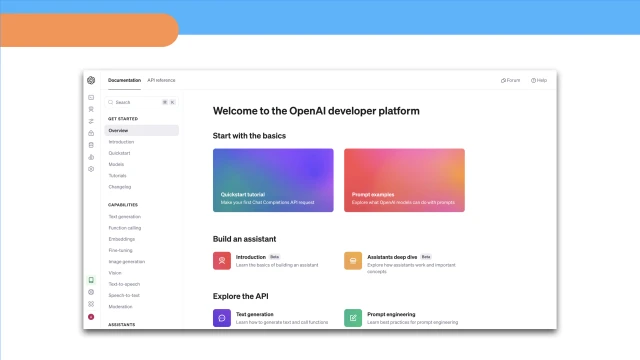The height and width of the screenshot is (360, 640).
Task: Open the Settings gear icon
Action: 91,169
